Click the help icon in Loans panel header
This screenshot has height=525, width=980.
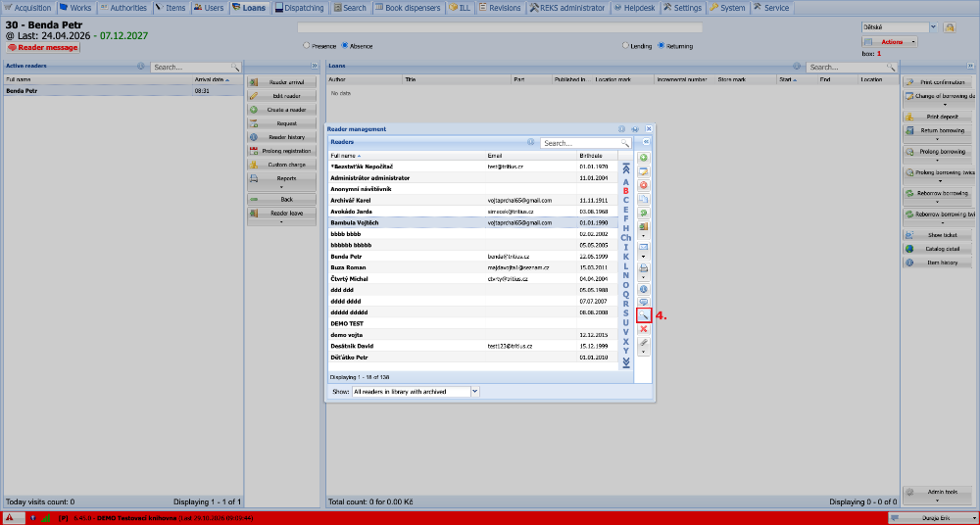797,66
